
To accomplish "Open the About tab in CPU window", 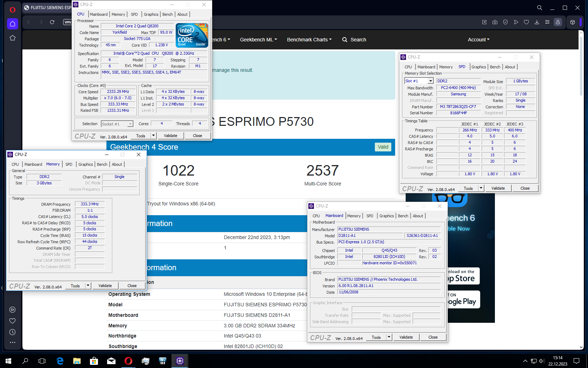I will click(182, 14).
